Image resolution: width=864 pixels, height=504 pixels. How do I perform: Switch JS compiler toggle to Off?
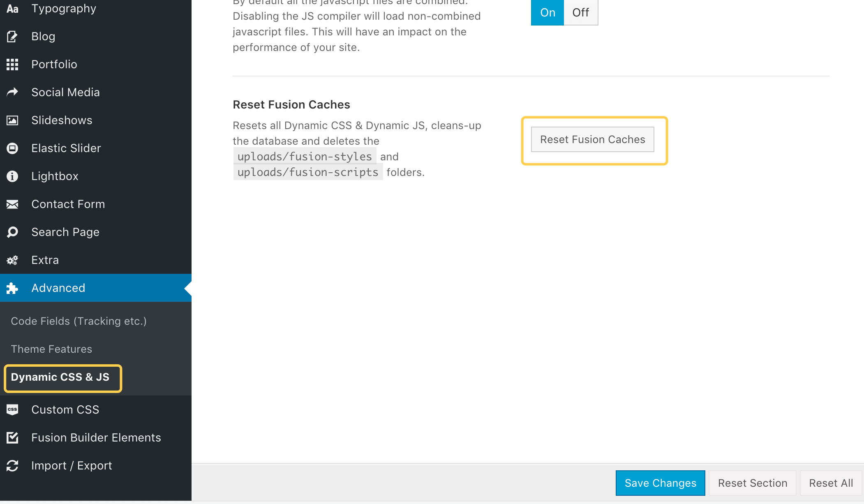(x=581, y=12)
